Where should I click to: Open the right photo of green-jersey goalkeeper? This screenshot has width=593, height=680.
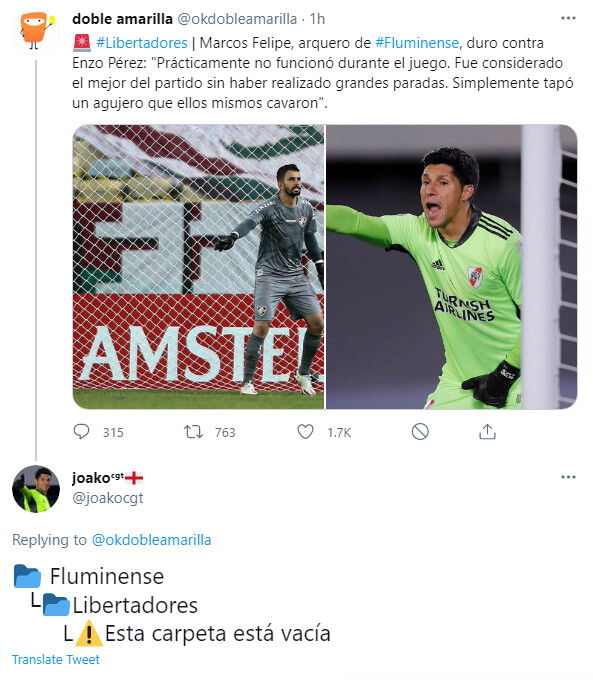coord(452,267)
